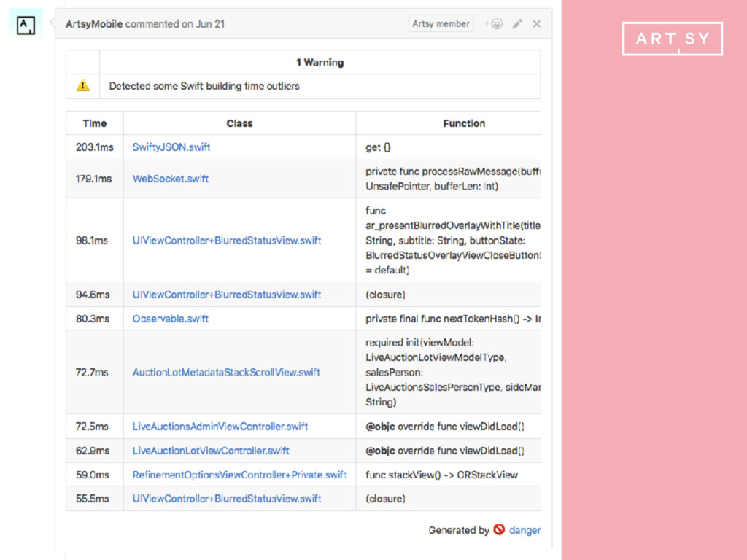Open WebSocket.swift file link
The height and width of the screenshot is (560, 747).
pyautogui.click(x=171, y=179)
